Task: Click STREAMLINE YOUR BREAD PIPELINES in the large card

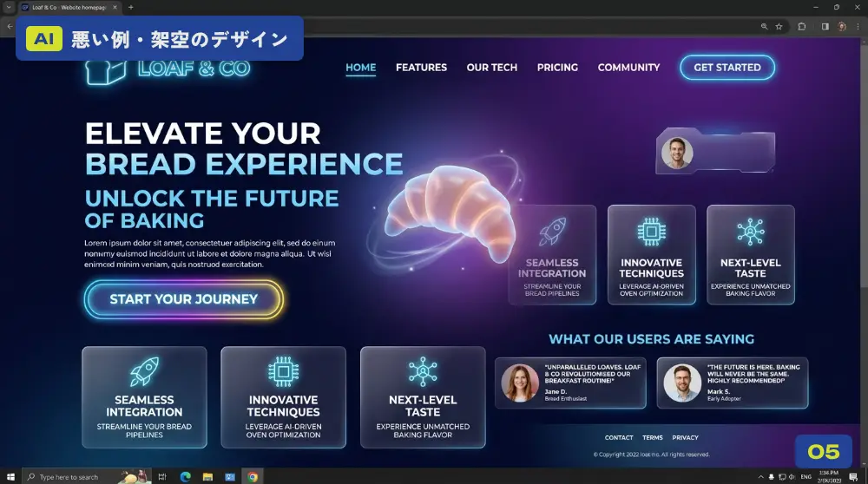Action: tap(144, 431)
